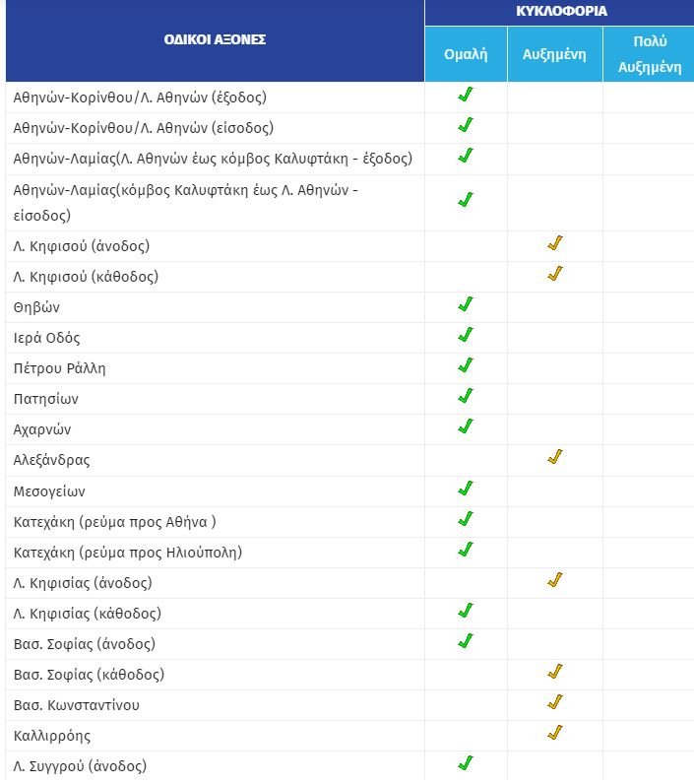Click Βασ. Σοφίας (κάθοδος) road name
Image resolution: width=694 pixels, height=784 pixels.
click(x=89, y=675)
